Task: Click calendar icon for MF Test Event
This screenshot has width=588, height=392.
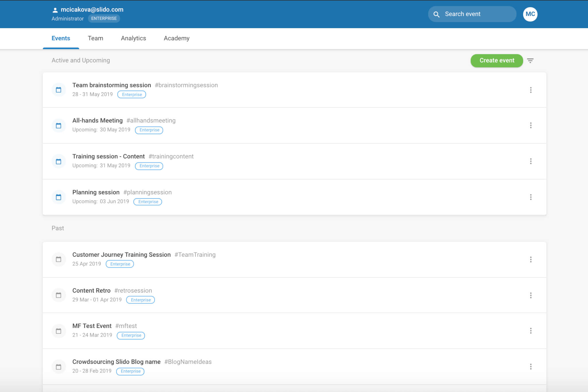Action: point(59,331)
